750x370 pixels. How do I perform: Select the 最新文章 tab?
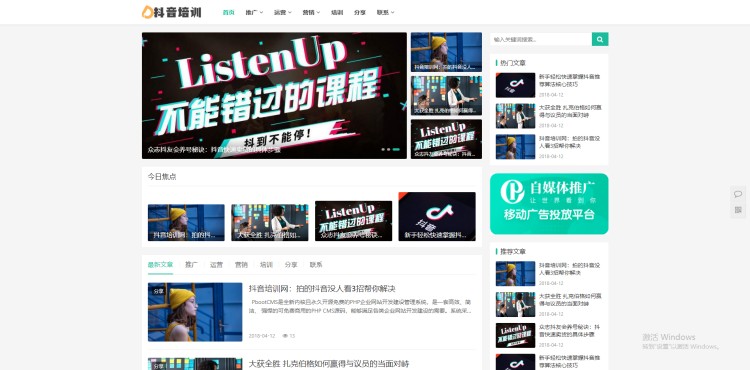pyautogui.click(x=160, y=264)
